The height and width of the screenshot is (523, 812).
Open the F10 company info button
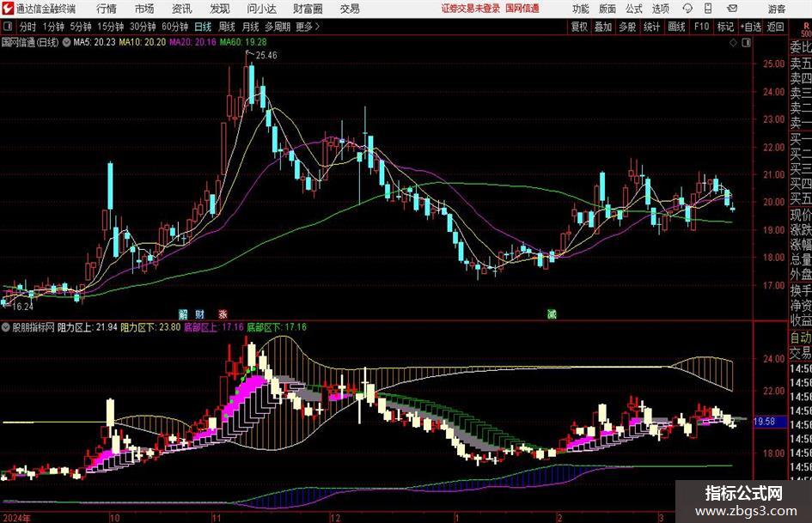pyautogui.click(x=702, y=27)
